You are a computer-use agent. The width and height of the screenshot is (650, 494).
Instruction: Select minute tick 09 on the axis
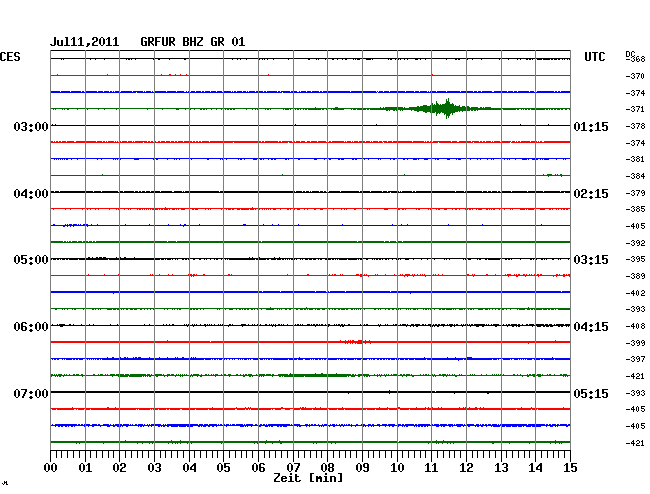[x=362, y=467]
